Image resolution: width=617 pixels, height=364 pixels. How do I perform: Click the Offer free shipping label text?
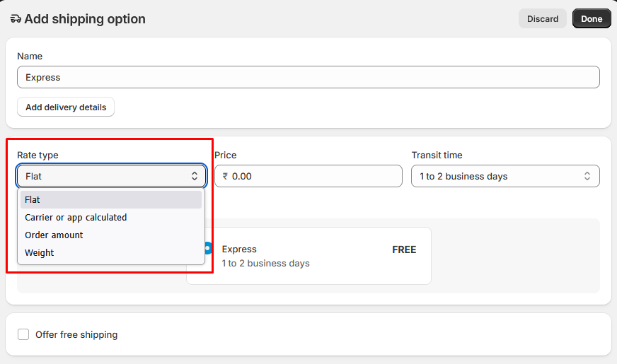76,334
